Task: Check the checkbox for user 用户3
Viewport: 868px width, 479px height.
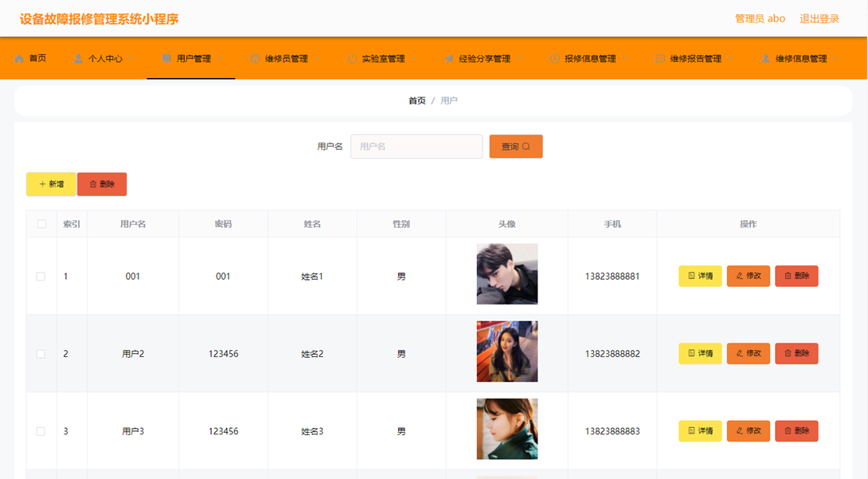Action: pos(41,431)
